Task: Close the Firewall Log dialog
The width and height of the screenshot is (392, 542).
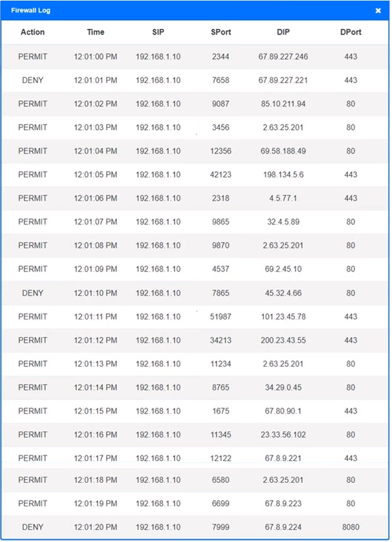Action: click(378, 11)
